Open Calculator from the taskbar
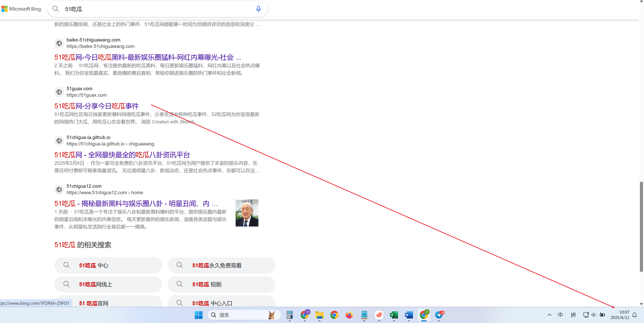 [290, 315]
